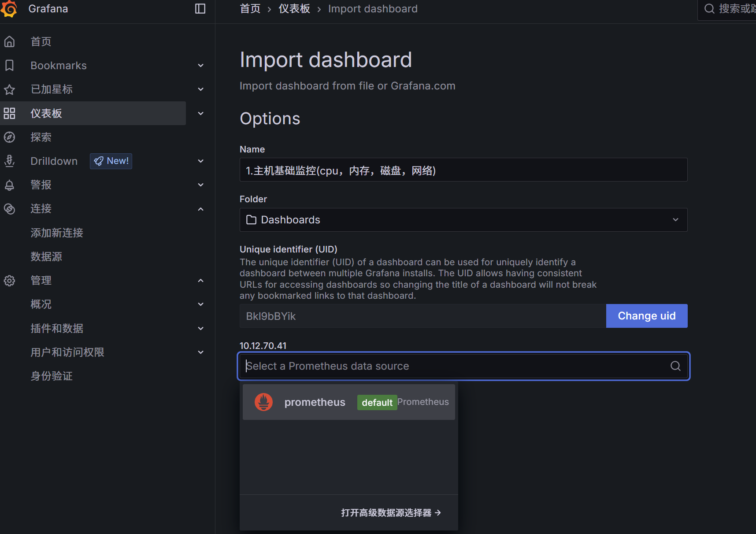Collapse the 管理 section chevron
The height and width of the screenshot is (534, 756).
(200, 281)
